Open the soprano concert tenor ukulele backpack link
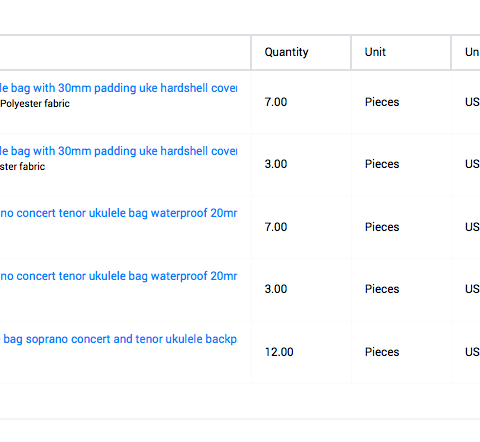The height and width of the screenshot is (442, 480). tap(118, 339)
